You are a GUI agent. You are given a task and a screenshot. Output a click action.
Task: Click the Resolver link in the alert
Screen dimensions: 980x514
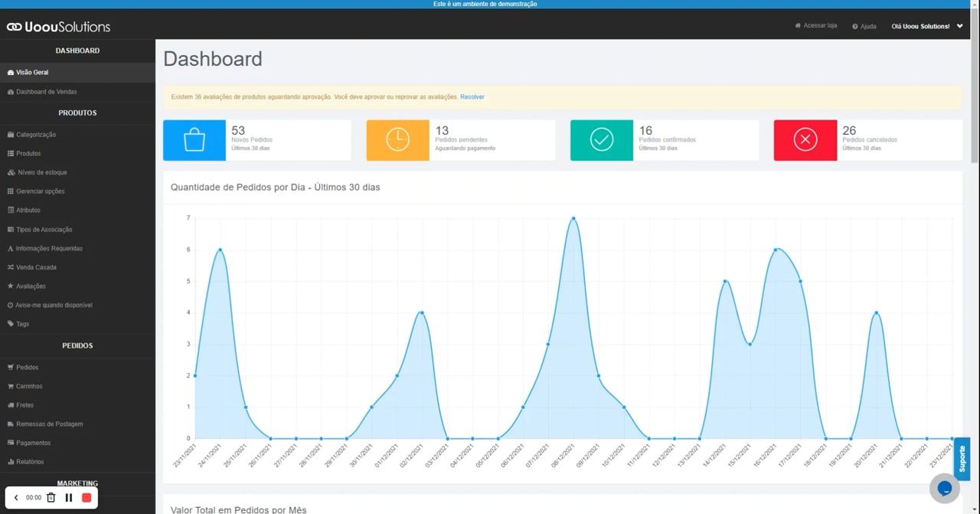472,97
